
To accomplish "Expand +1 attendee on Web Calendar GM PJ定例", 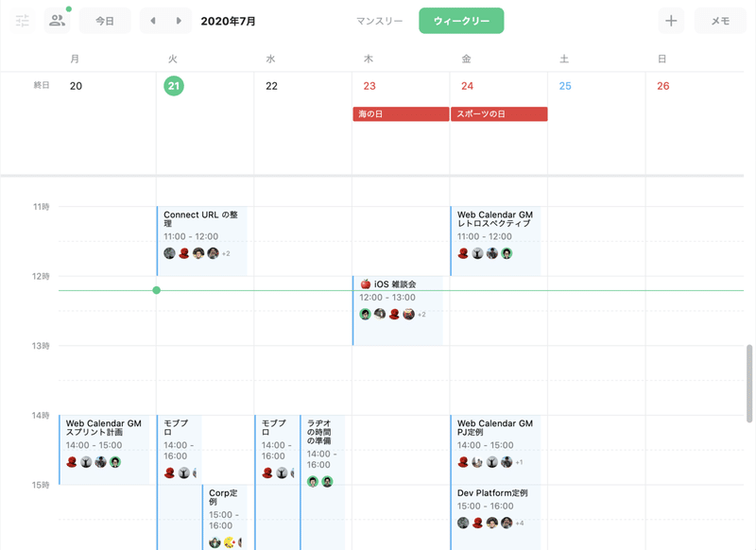I will 520,462.
